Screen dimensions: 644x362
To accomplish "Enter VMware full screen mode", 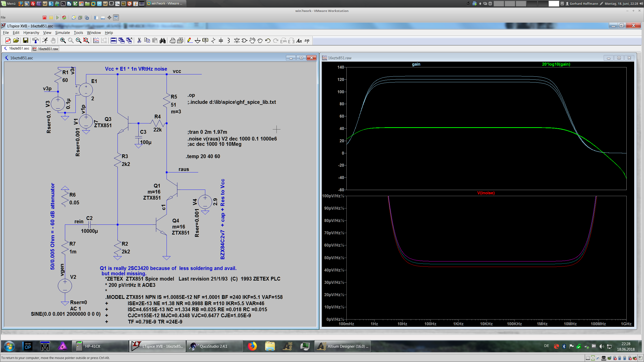I will 109,18.
